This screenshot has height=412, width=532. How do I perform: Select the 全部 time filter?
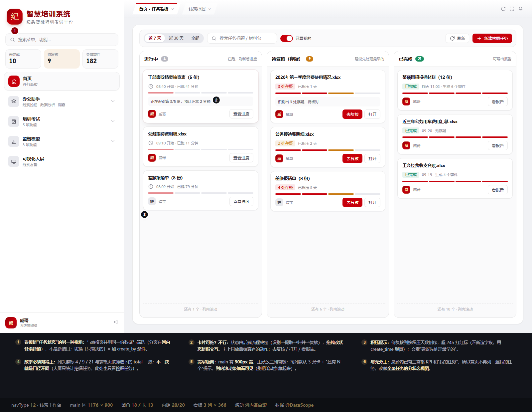195,38
